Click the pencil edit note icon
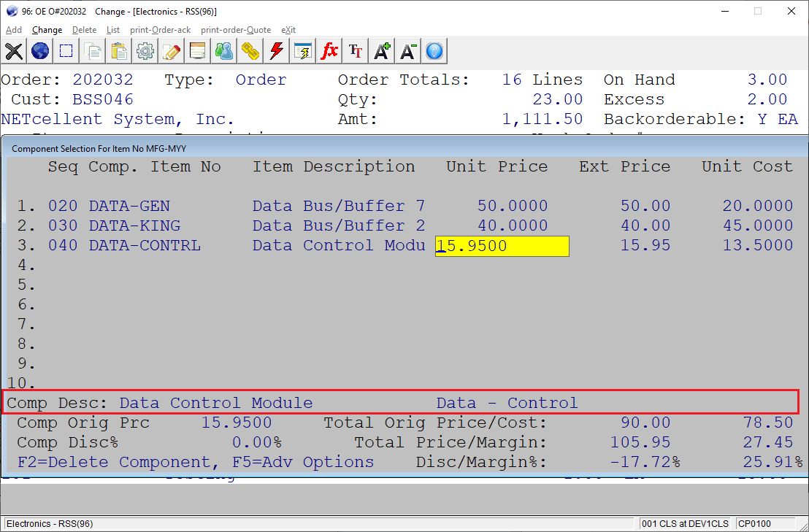 pos(172,51)
